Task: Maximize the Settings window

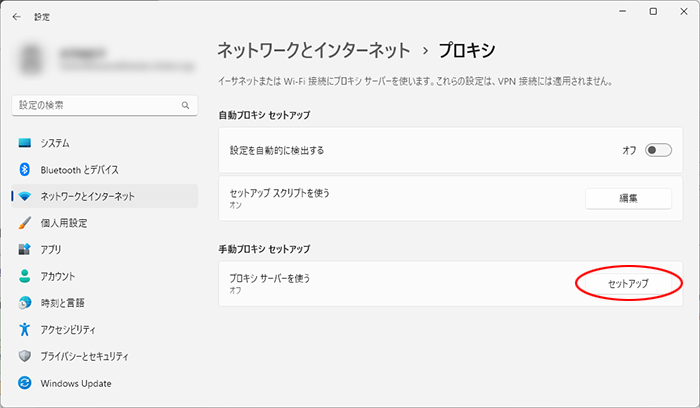Action: (652, 12)
